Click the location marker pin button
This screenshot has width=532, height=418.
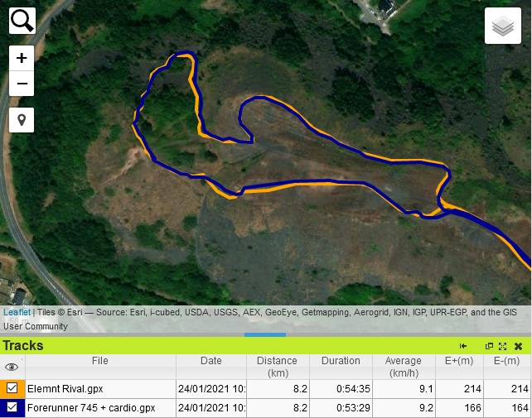pyautogui.click(x=22, y=120)
